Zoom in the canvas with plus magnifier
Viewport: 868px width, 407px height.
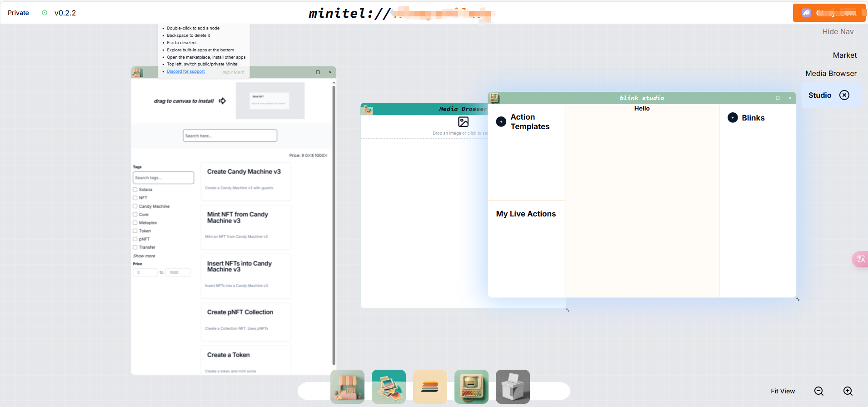click(848, 391)
